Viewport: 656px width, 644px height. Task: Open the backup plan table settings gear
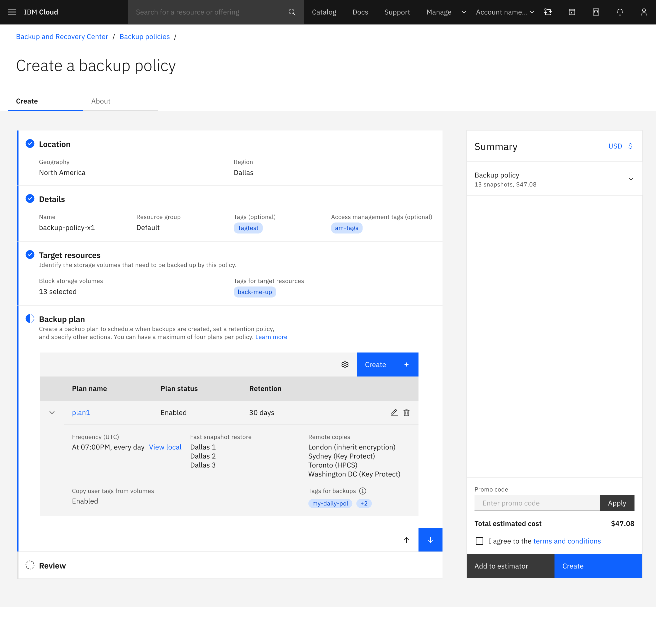click(345, 364)
